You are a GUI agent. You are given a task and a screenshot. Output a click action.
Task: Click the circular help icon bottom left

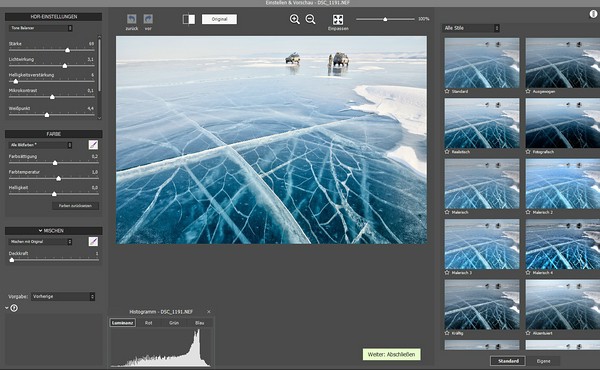14,308
